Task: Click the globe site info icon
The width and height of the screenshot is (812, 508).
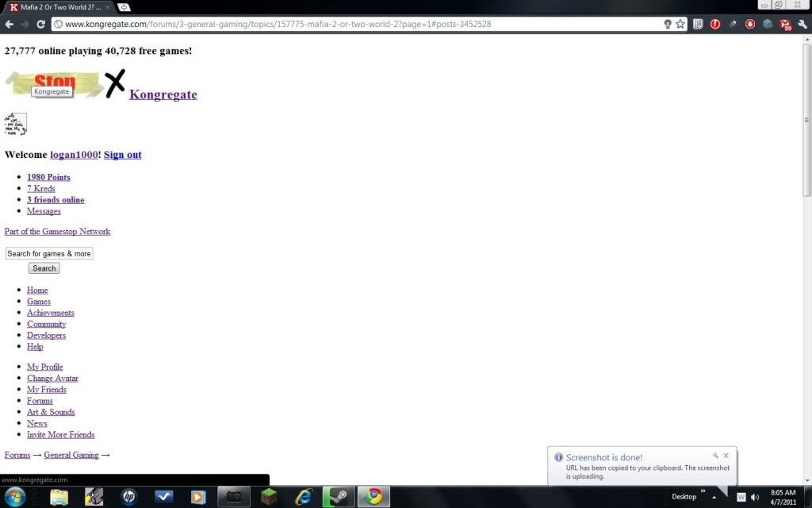Action: [59, 24]
